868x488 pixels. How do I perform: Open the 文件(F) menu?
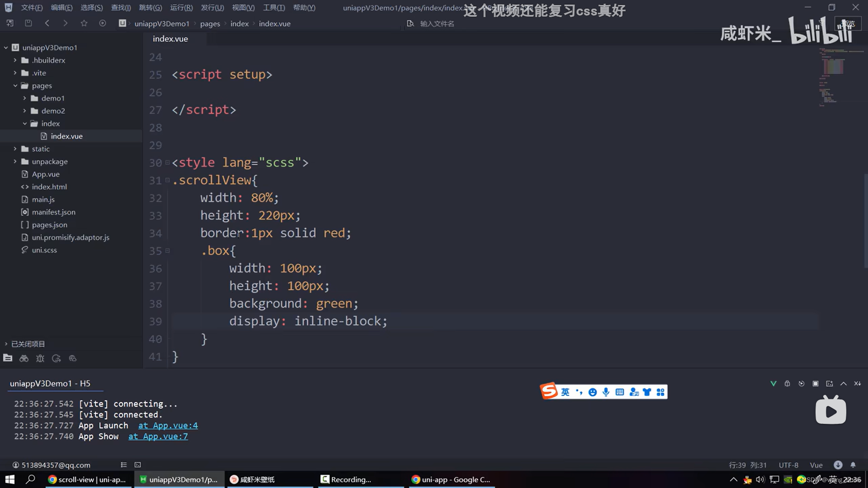click(x=32, y=8)
